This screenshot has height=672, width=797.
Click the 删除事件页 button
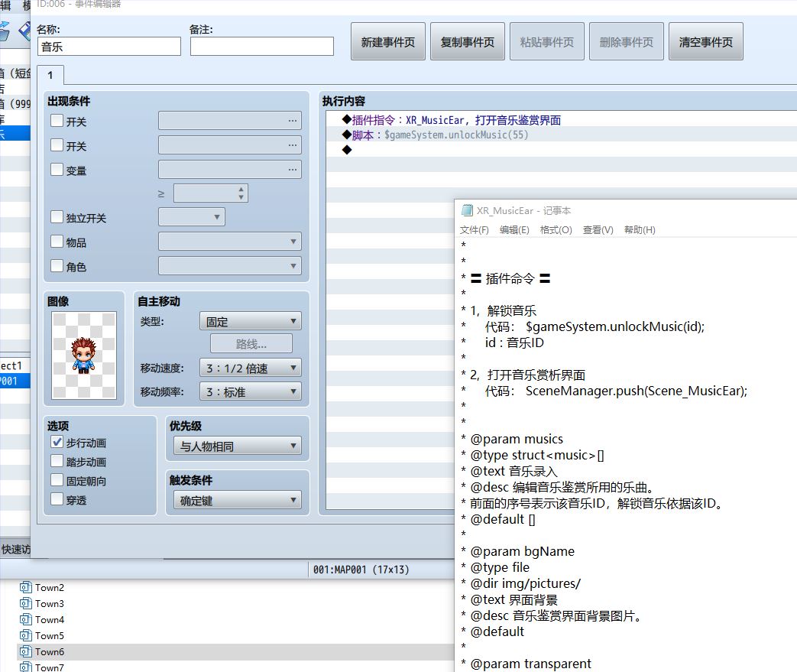coord(627,42)
